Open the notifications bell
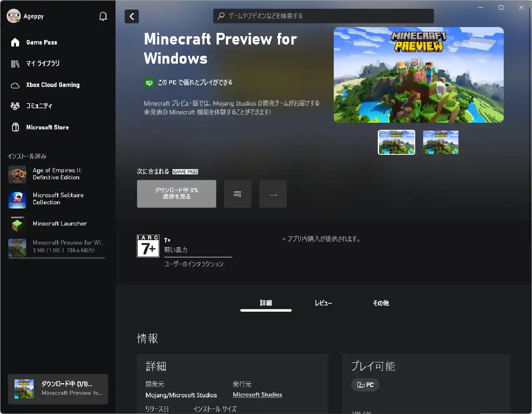 click(x=103, y=16)
